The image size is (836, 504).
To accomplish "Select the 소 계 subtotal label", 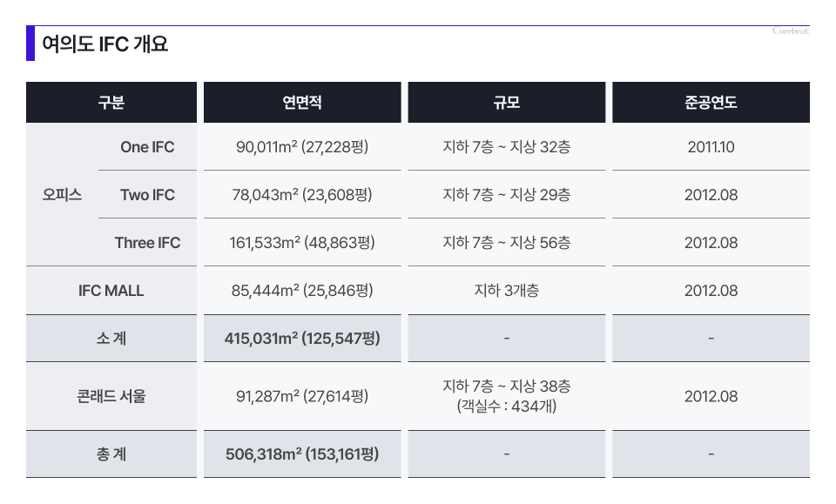I will 111,339.
